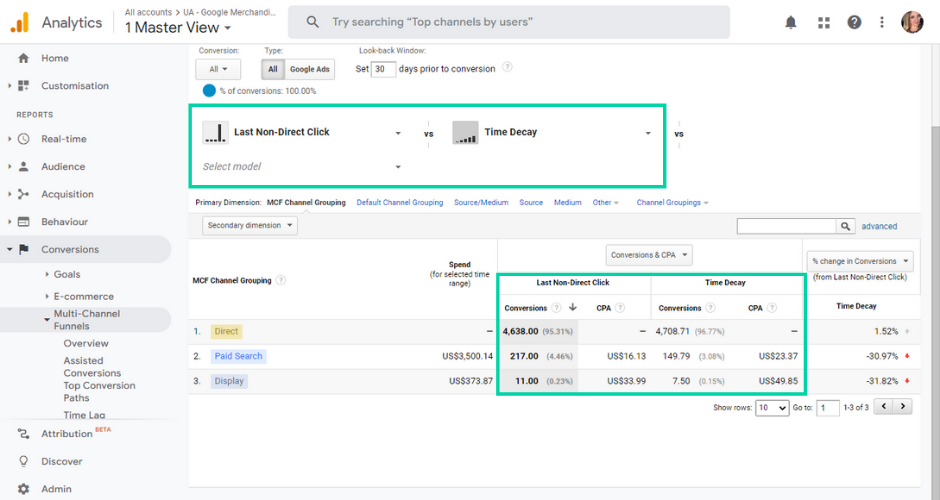Open Channel Groupings dropdown

[x=672, y=203]
